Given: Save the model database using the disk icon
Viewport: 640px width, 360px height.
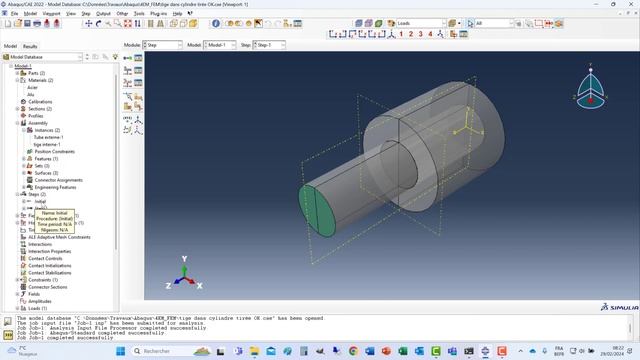Looking at the screenshot, I should click(x=27, y=24).
